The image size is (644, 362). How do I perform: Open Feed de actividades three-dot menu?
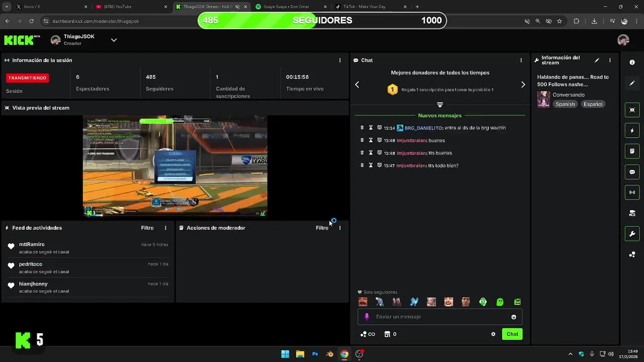166,228
